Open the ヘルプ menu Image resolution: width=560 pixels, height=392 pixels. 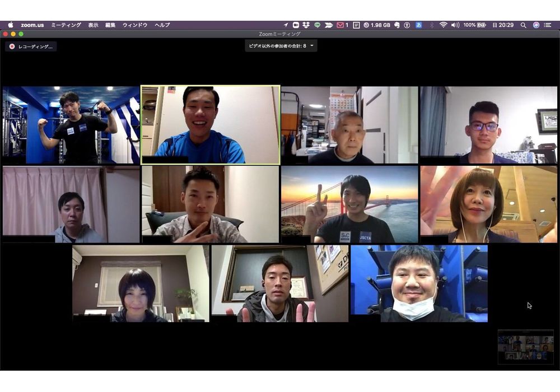[x=162, y=25]
